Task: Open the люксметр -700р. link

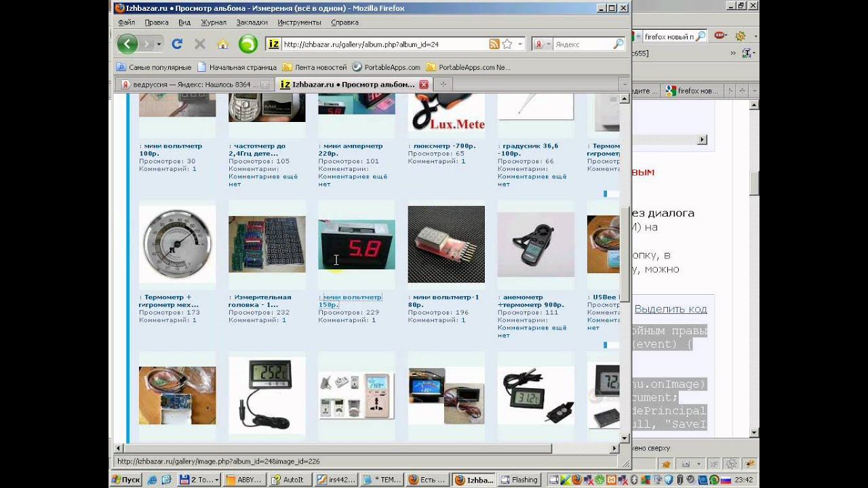Action: [x=441, y=146]
